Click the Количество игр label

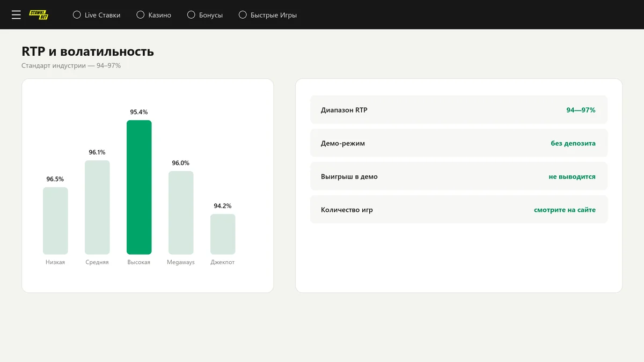point(347,210)
